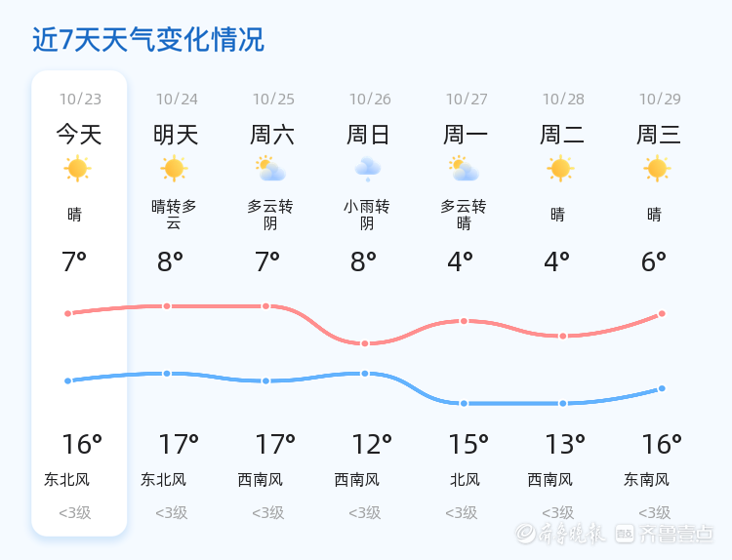732x560 pixels.
Task: Click the 16° temperature under 今天
Action: pos(81,445)
